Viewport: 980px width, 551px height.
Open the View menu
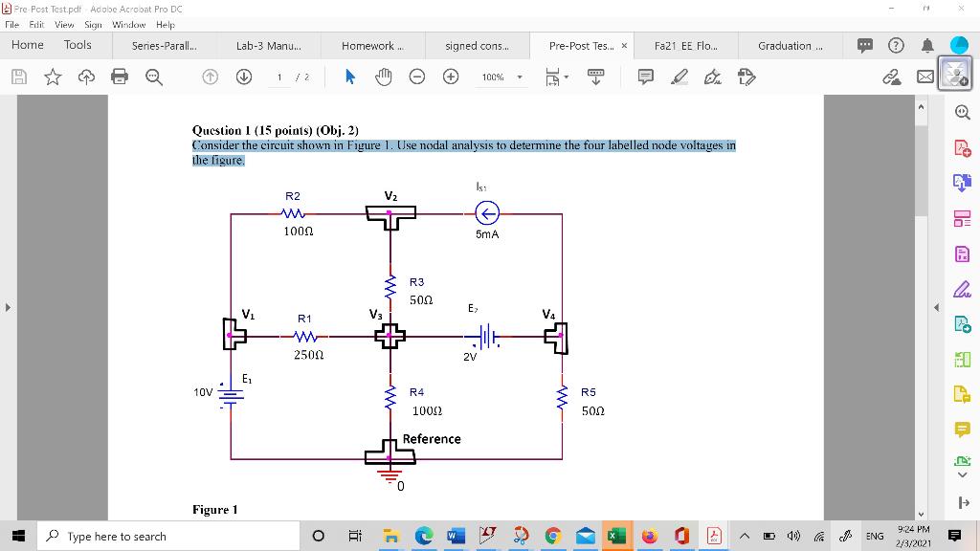coord(64,24)
